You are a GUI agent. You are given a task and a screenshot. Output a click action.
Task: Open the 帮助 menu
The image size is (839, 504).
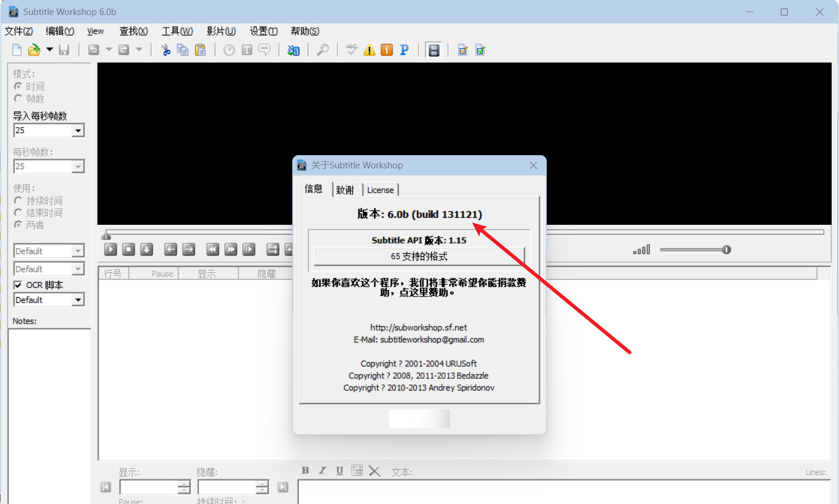(x=305, y=31)
